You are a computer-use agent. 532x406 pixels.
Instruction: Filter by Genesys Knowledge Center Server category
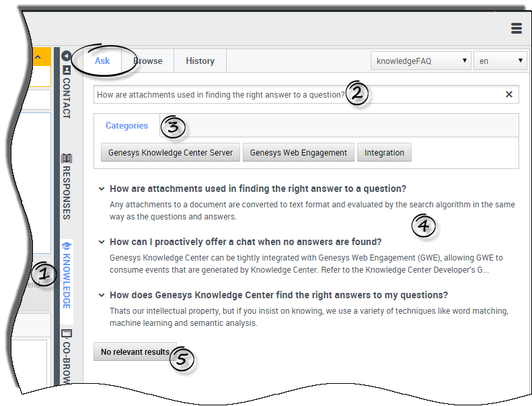[170, 153]
